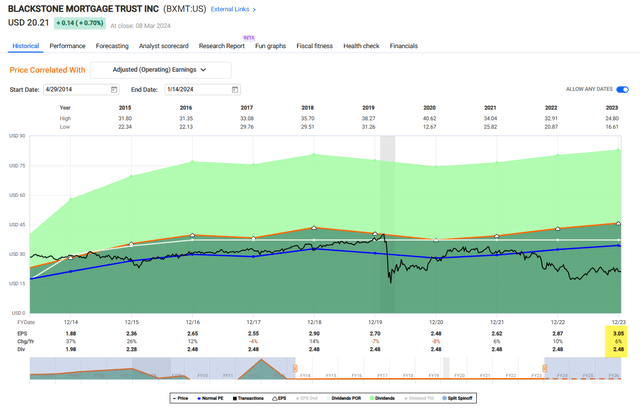Click the 12/15 Chg/Yr value 26%
The image size is (640, 410).
click(131, 341)
